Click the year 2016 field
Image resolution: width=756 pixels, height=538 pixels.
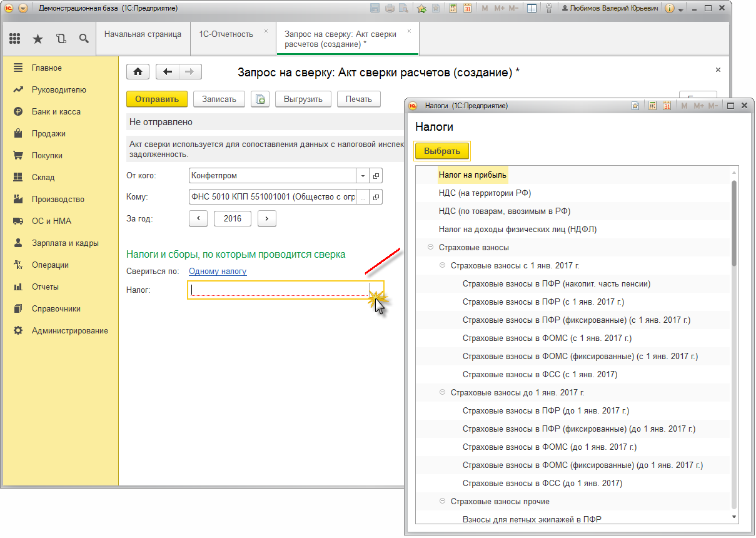point(233,218)
